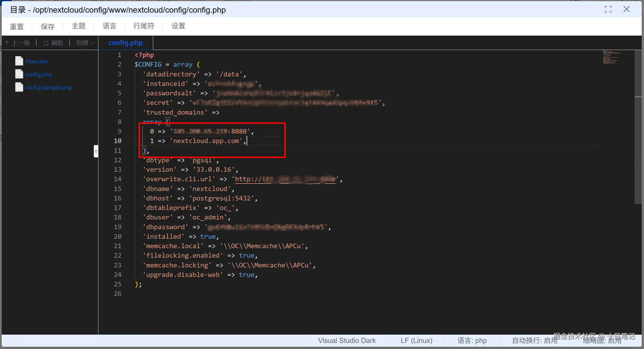Click the .htaccess file icon

pos(19,61)
